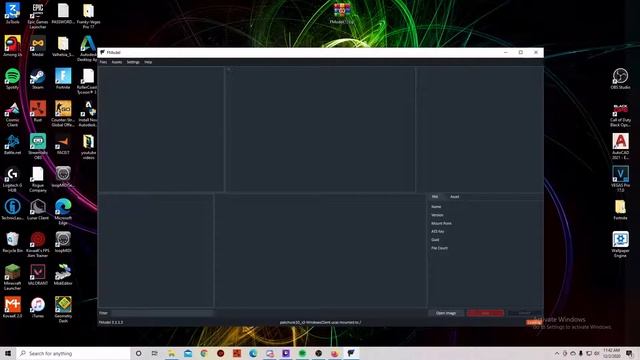
Task: Open the Steam desktop shortcut
Action: click(x=38, y=79)
